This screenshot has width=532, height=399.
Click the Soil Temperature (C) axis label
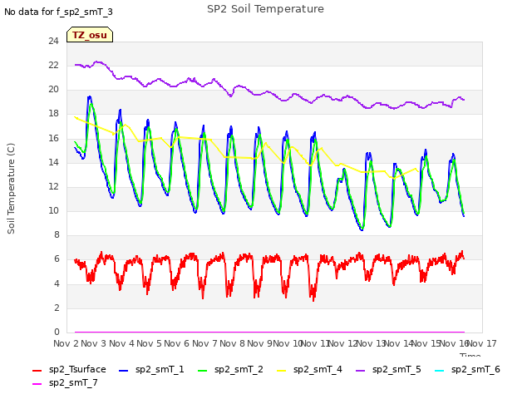(11, 189)
